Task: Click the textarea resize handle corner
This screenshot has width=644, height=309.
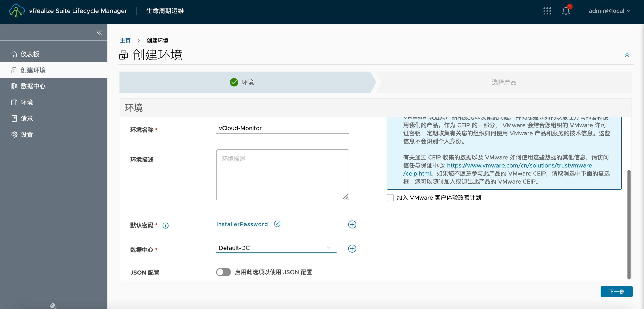Action: pyautogui.click(x=345, y=197)
